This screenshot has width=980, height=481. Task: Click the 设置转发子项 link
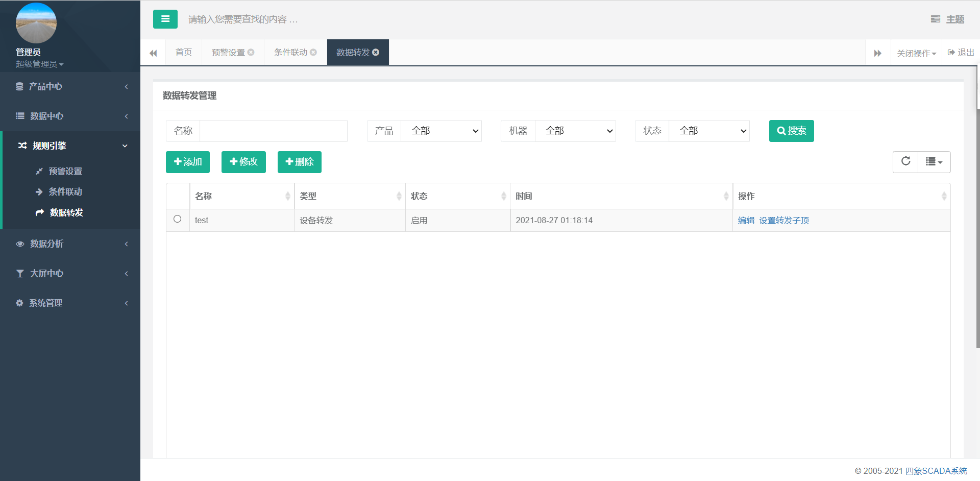[x=784, y=221]
